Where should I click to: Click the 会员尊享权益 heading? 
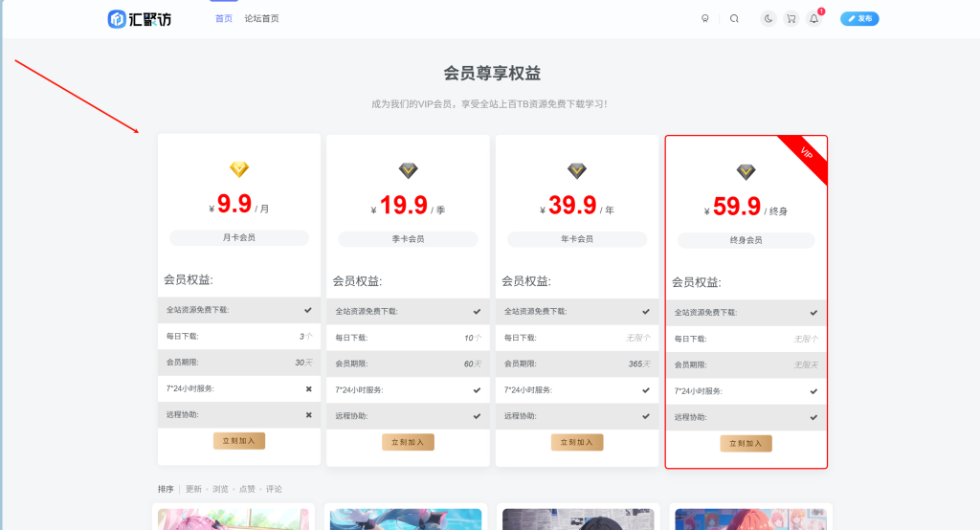tap(492, 73)
